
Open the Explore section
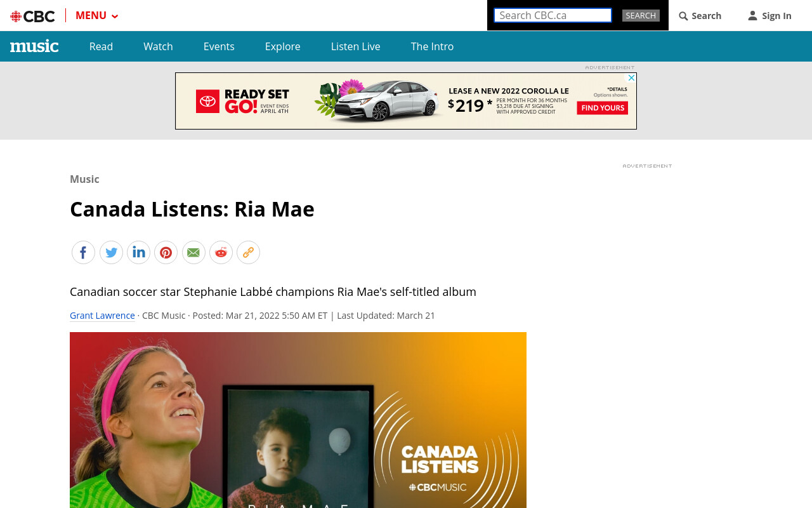pyautogui.click(x=282, y=46)
